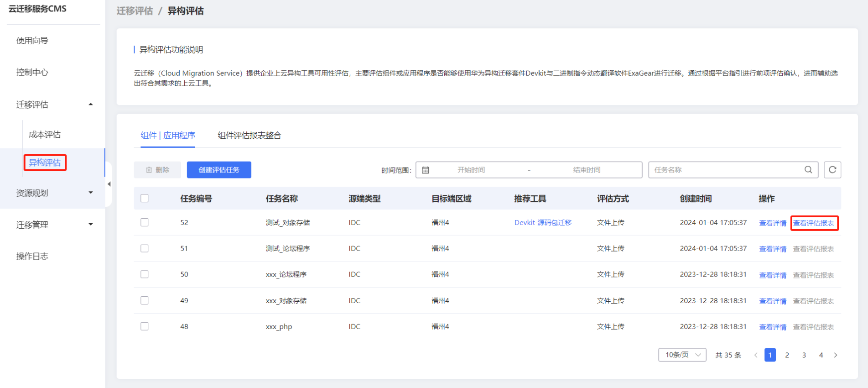
Task: Click the 共 35 条 total count text
Action: click(728, 355)
